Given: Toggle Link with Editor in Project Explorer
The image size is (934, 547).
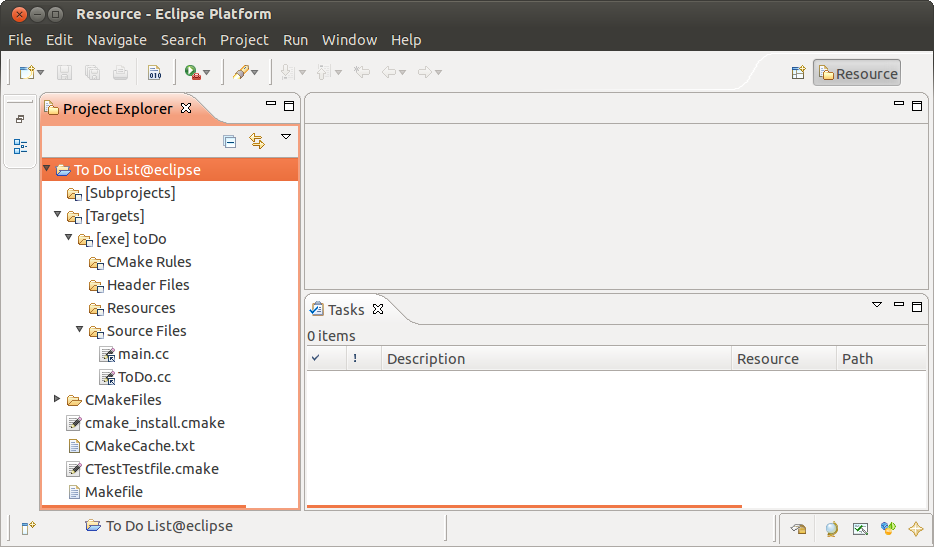Looking at the screenshot, I should click(x=257, y=141).
